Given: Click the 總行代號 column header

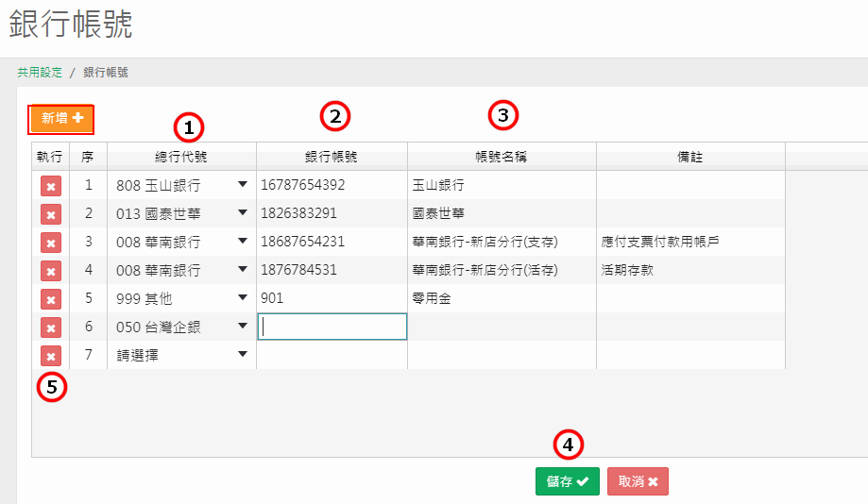Looking at the screenshot, I should click(181, 157).
